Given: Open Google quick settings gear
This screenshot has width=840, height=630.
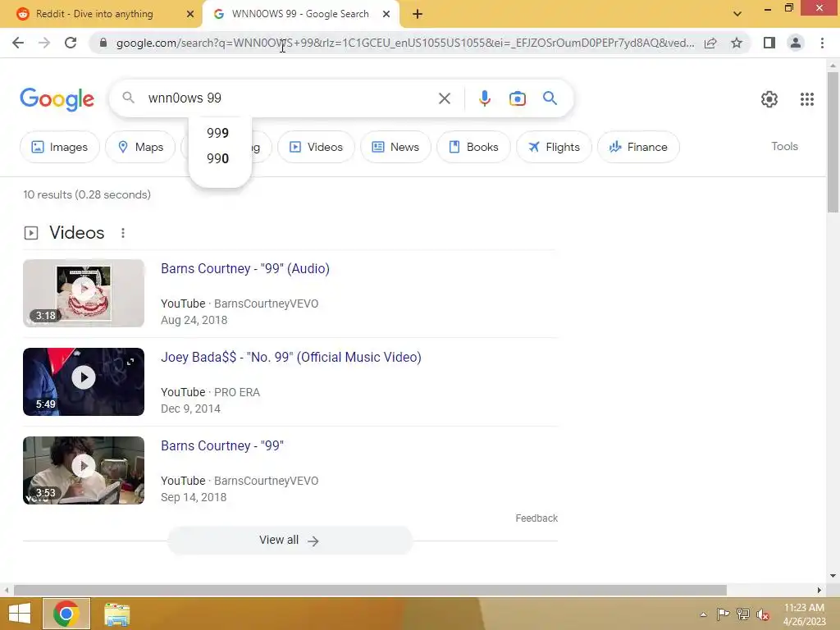Looking at the screenshot, I should pos(769,99).
